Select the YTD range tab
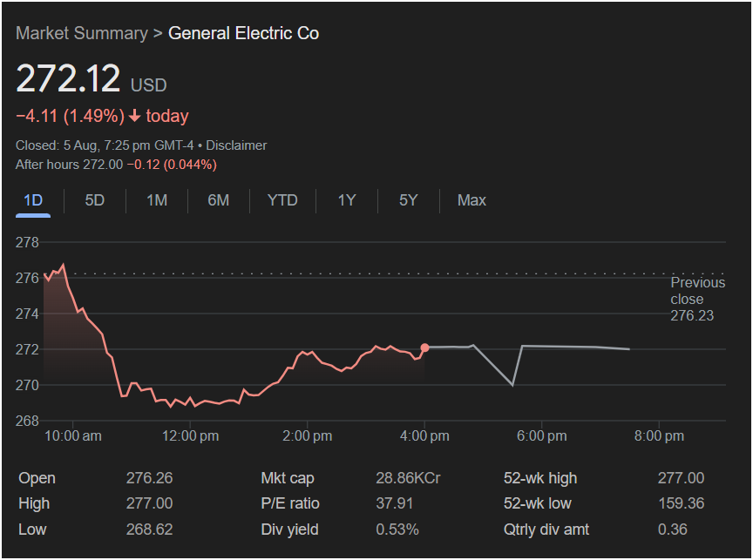 pos(282,200)
